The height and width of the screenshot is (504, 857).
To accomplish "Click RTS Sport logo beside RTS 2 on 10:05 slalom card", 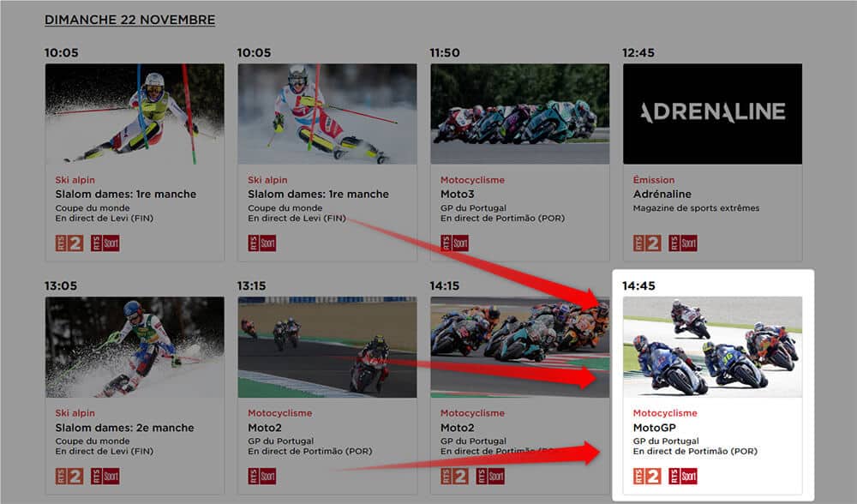I will tap(105, 243).
